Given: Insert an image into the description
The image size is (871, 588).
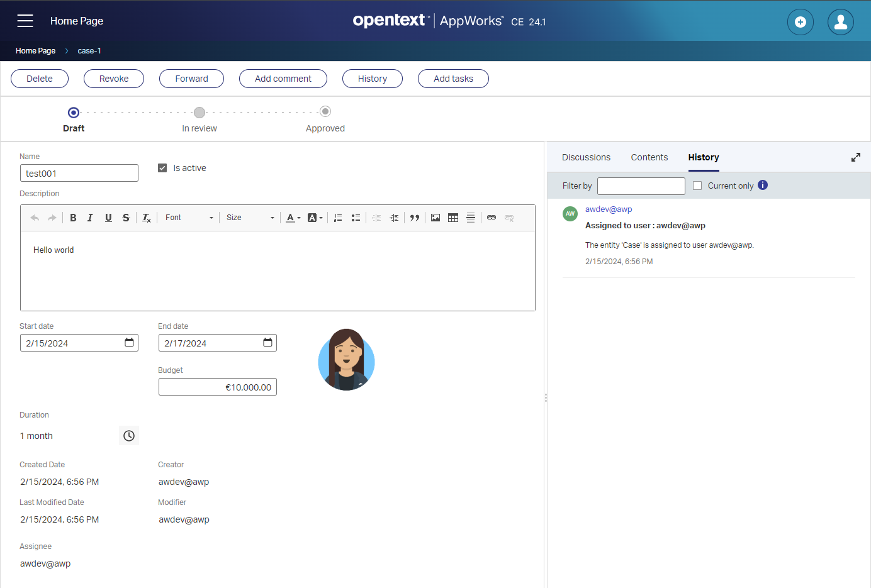Looking at the screenshot, I should click(435, 218).
